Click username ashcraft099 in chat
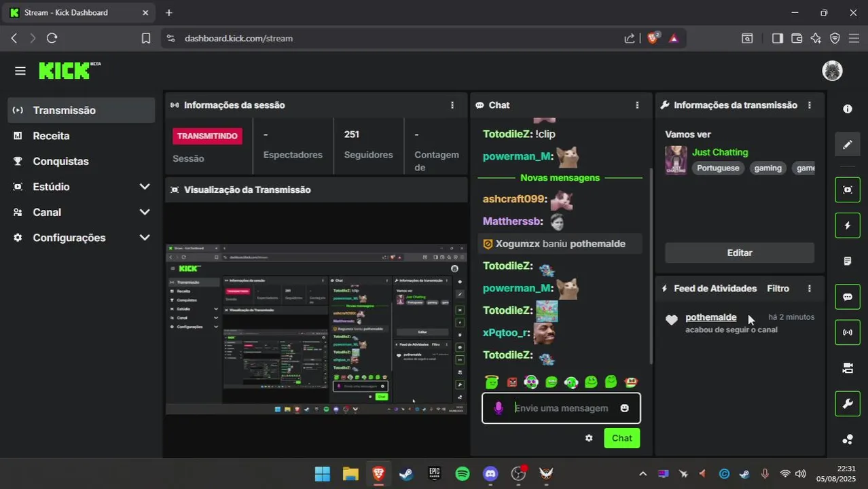 tap(515, 199)
